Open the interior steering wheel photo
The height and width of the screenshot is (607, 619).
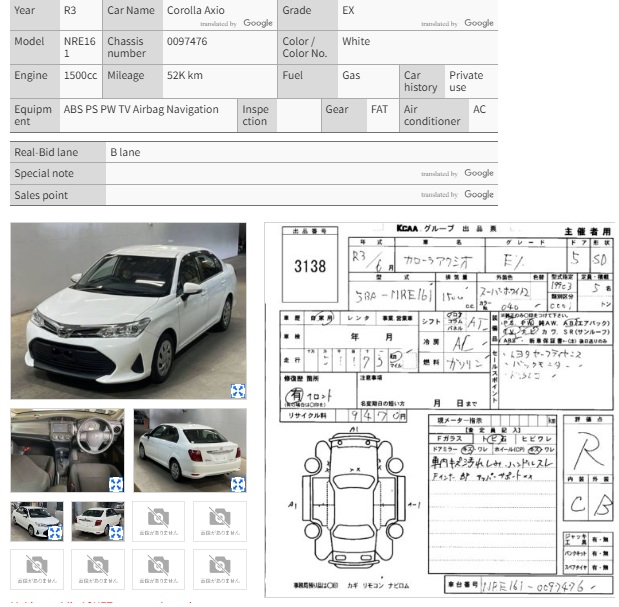[x=68, y=450]
